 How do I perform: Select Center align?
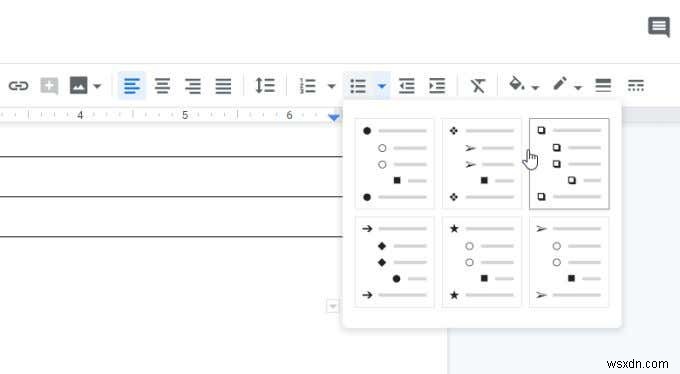pos(163,85)
